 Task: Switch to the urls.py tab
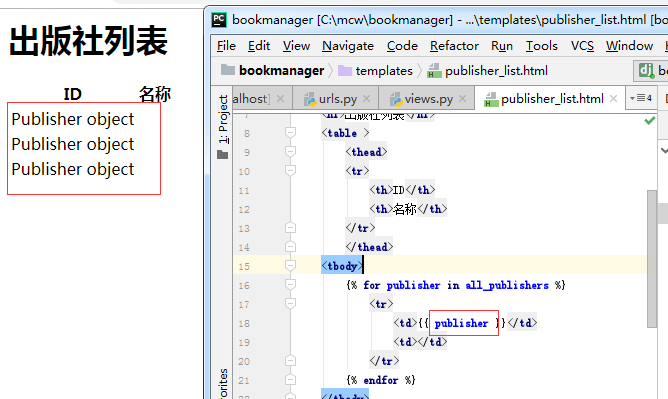point(337,99)
